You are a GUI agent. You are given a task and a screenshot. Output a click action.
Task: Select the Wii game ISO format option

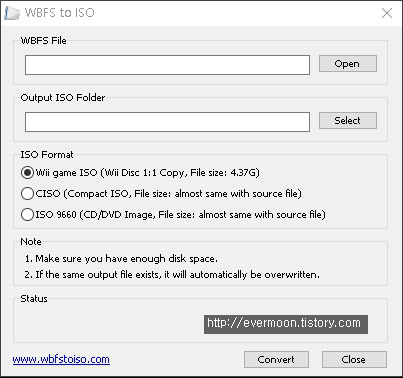[x=27, y=173]
